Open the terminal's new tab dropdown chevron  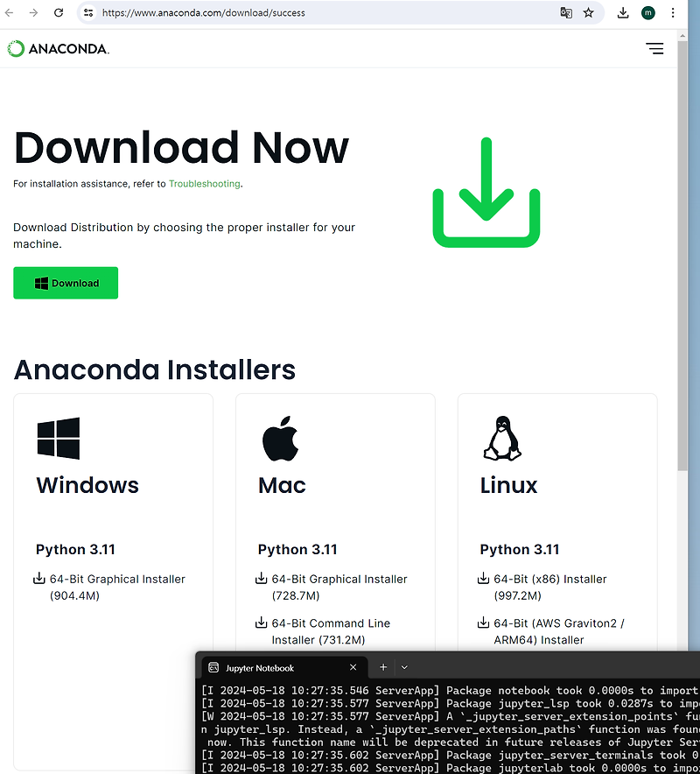[x=403, y=667]
